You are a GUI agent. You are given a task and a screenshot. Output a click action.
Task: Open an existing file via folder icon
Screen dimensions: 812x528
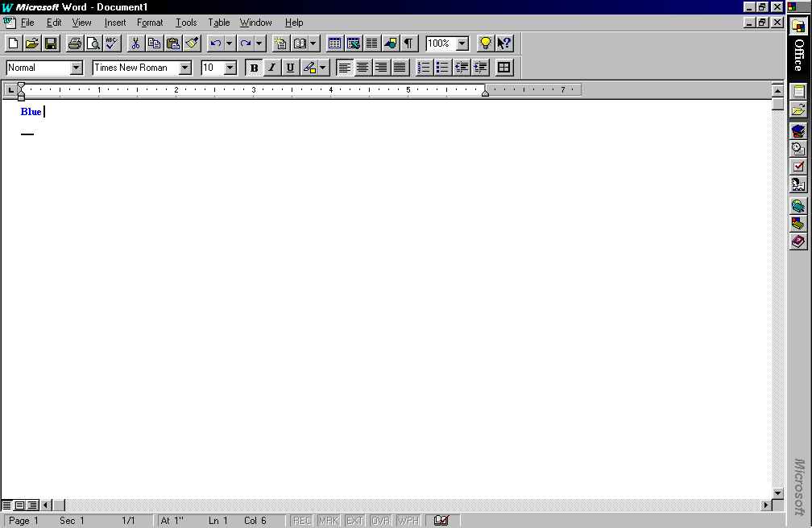click(x=32, y=43)
